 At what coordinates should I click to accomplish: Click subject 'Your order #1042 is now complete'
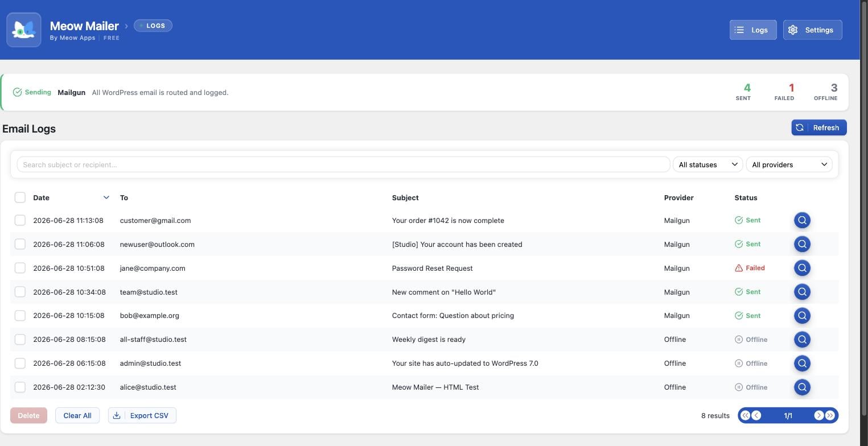click(x=448, y=220)
